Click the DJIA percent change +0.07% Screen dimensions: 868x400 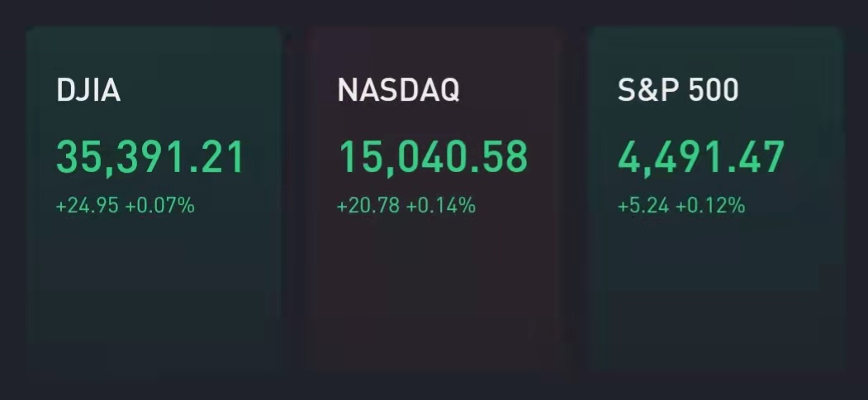pos(160,206)
